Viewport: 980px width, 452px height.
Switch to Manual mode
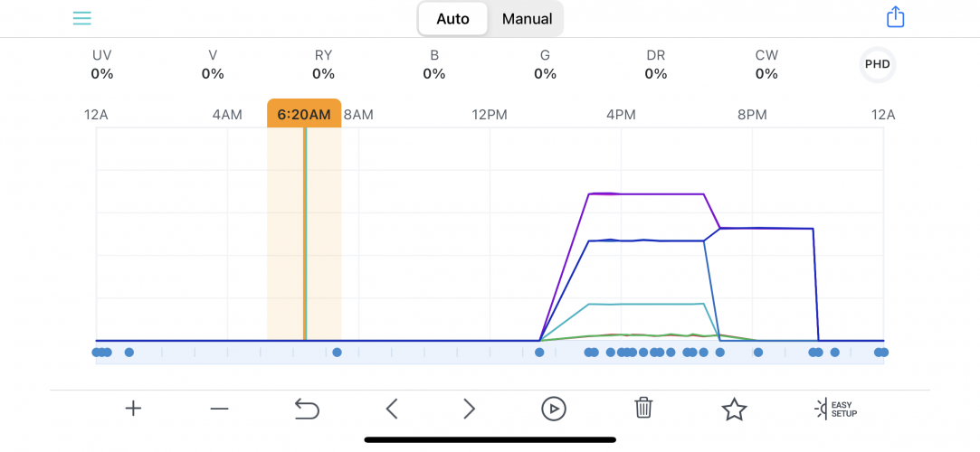pyautogui.click(x=527, y=19)
